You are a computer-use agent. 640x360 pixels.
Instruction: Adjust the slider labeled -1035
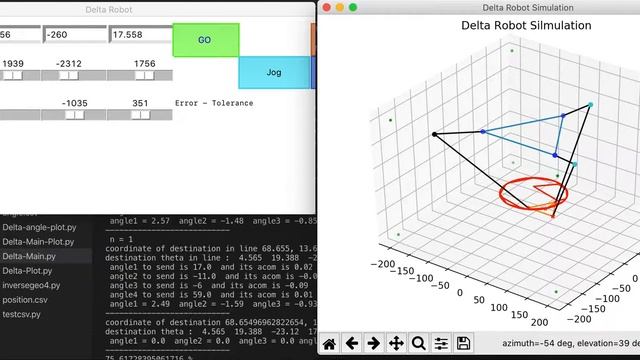pos(74,115)
